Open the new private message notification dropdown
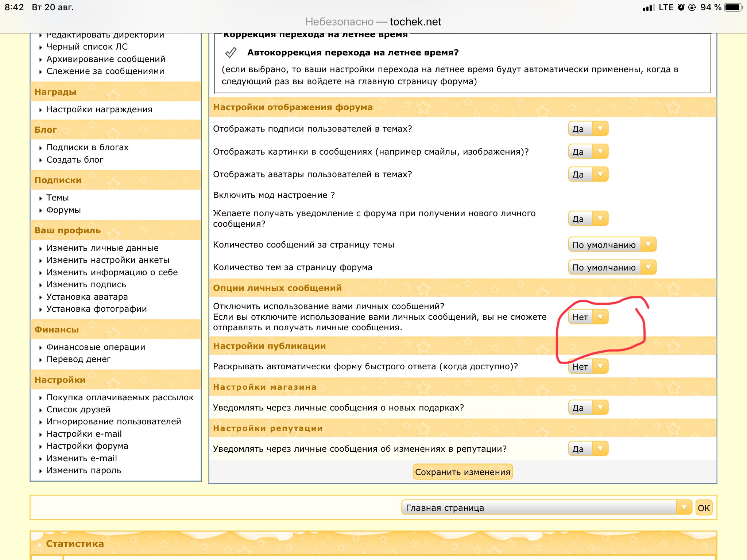 588,219
